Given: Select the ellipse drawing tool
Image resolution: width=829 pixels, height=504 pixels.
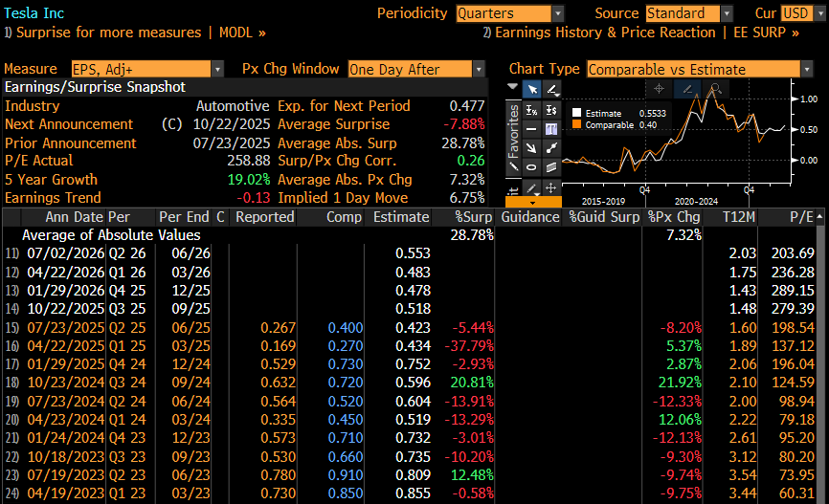Looking at the screenshot, I should pos(531,167).
